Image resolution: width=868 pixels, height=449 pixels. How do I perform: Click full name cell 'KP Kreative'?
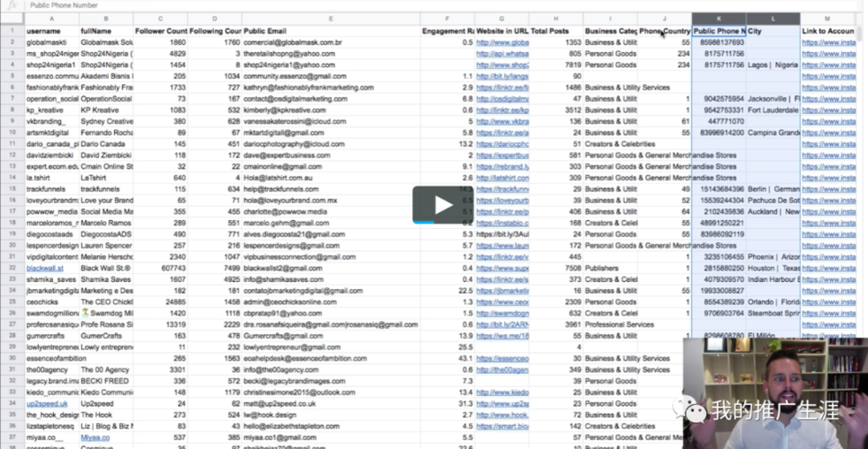click(106, 110)
